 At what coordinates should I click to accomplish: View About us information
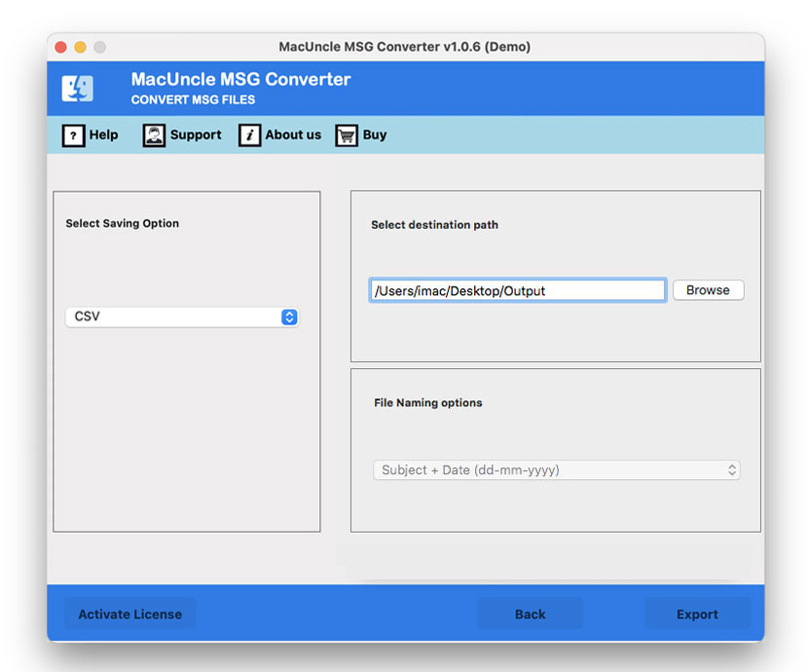point(279,135)
